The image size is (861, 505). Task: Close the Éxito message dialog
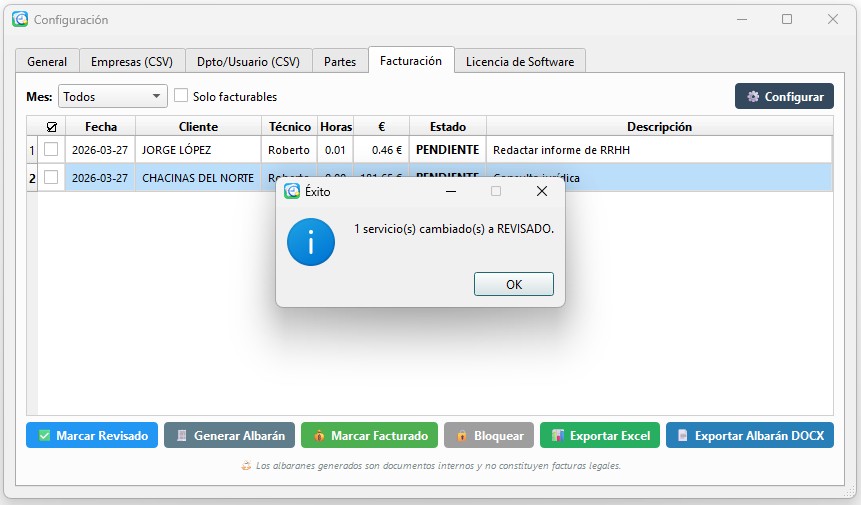542,191
